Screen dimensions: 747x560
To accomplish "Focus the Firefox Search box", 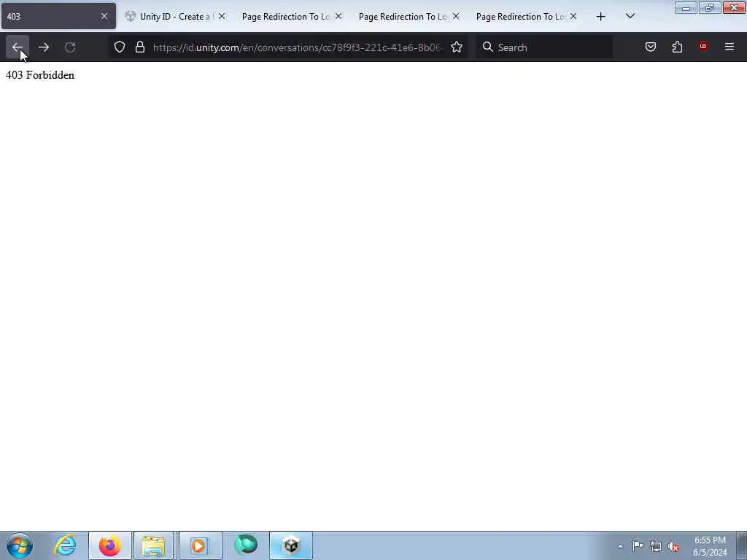I will [544, 47].
